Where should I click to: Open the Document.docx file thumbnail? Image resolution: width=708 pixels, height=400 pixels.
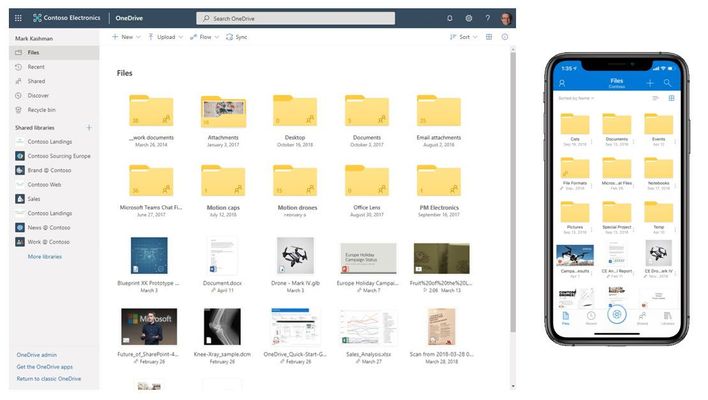point(222,256)
